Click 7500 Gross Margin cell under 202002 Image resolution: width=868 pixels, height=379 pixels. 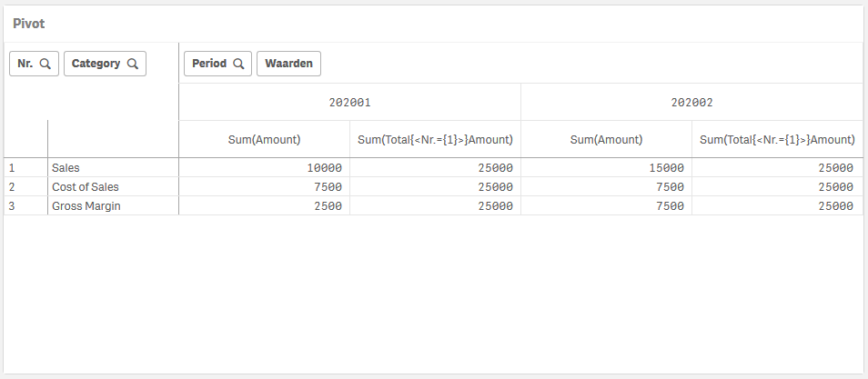pyautogui.click(x=607, y=205)
